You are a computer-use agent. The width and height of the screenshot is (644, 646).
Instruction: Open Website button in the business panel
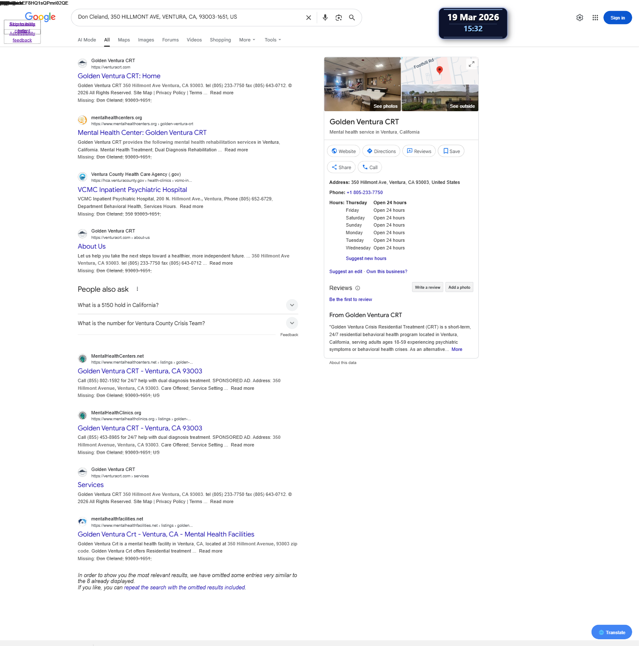(344, 151)
